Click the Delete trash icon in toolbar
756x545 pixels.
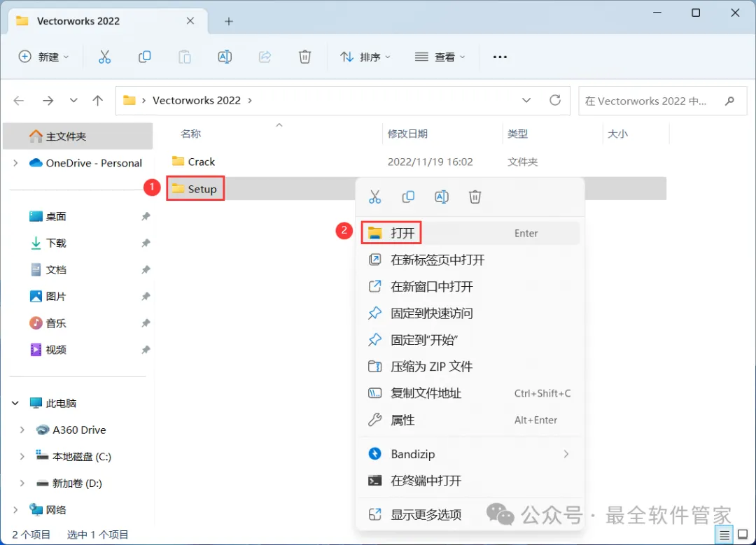(x=304, y=57)
